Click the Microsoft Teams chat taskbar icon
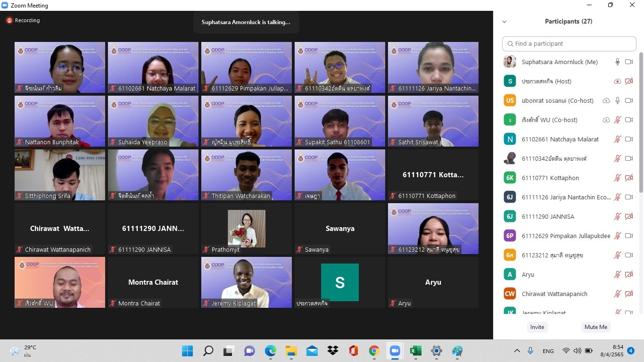 (249, 351)
